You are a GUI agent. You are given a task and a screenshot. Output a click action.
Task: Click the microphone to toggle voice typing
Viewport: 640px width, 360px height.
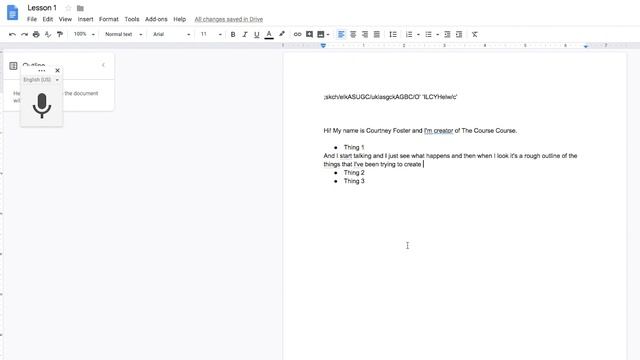(42, 106)
